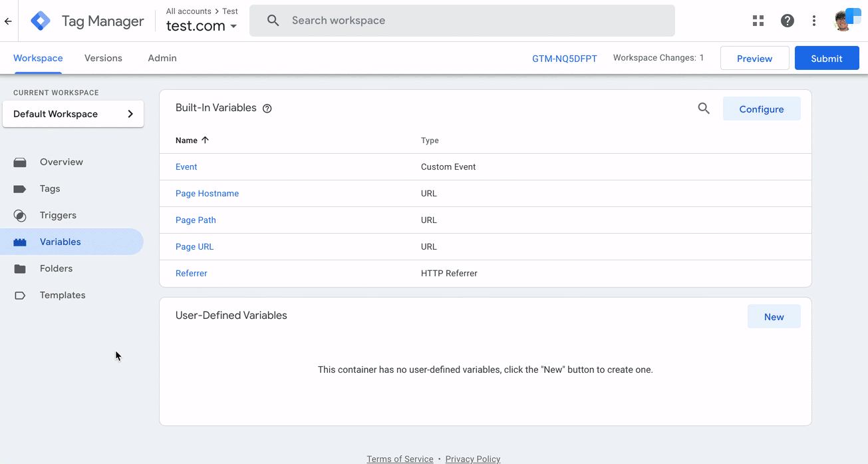Create a New user-defined variable
The width and height of the screenshot is (868, 464).
click(774, 317)
